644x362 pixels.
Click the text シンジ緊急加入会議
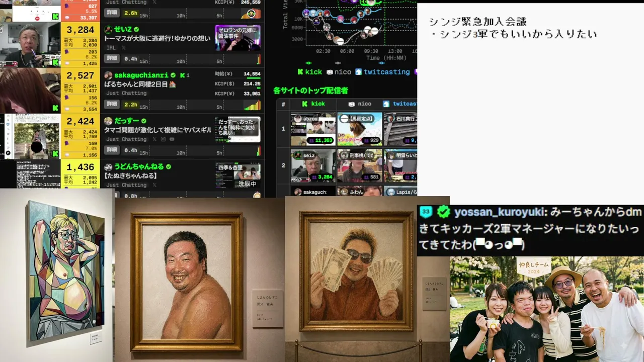pyautogui.click(x=477, y=22)
